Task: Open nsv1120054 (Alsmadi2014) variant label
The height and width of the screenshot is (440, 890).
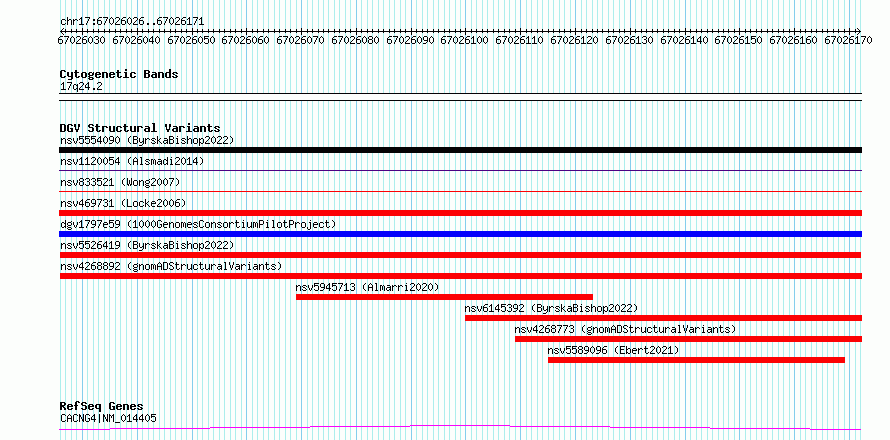Action: point(132,161)
